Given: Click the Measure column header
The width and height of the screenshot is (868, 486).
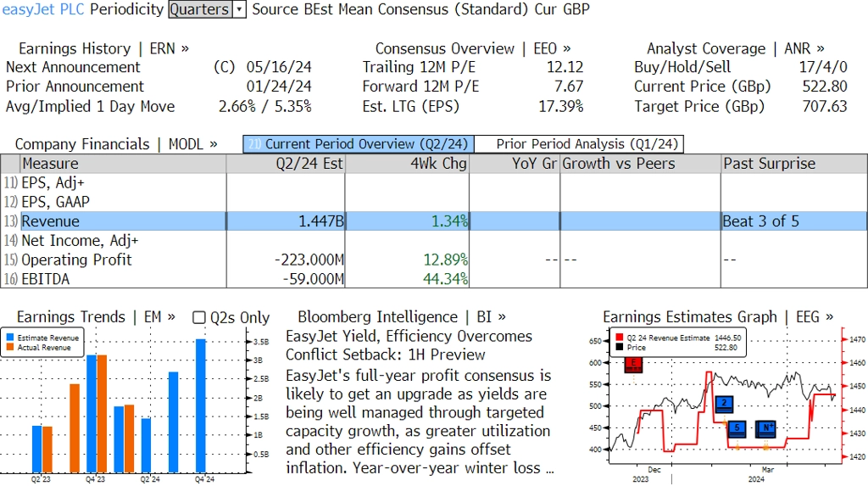Looking at the screenshot, I should coord(123,164).
